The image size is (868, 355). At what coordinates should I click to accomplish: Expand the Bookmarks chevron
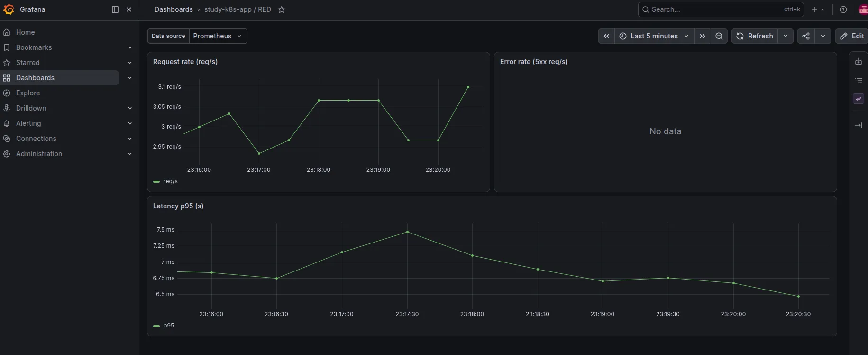coord(130,47)
